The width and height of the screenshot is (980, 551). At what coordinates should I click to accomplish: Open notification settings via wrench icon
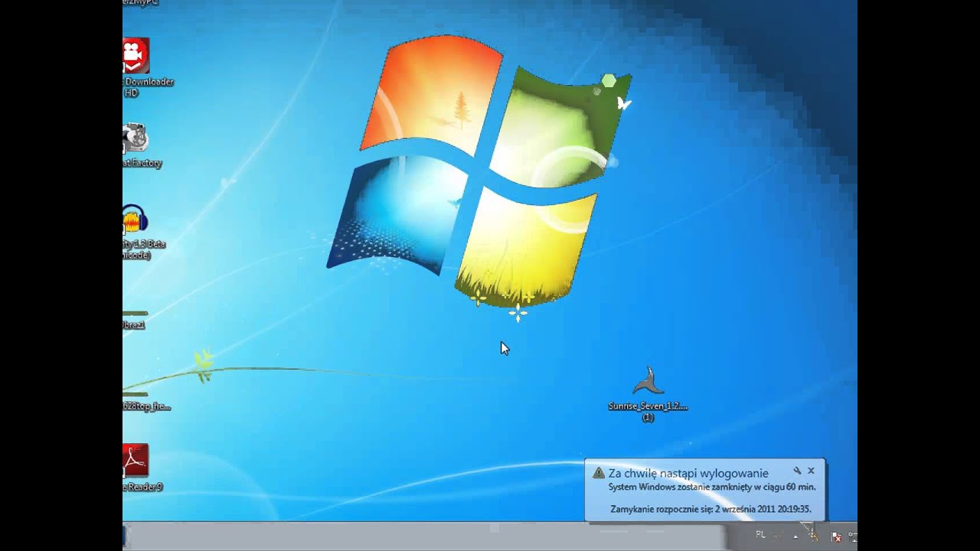797,471
